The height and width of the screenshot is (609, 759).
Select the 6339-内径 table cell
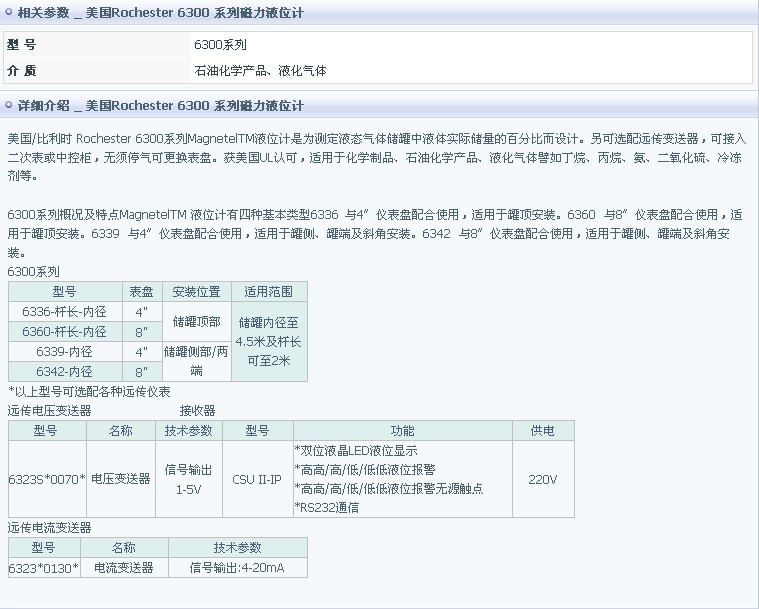tap(65, 351)
